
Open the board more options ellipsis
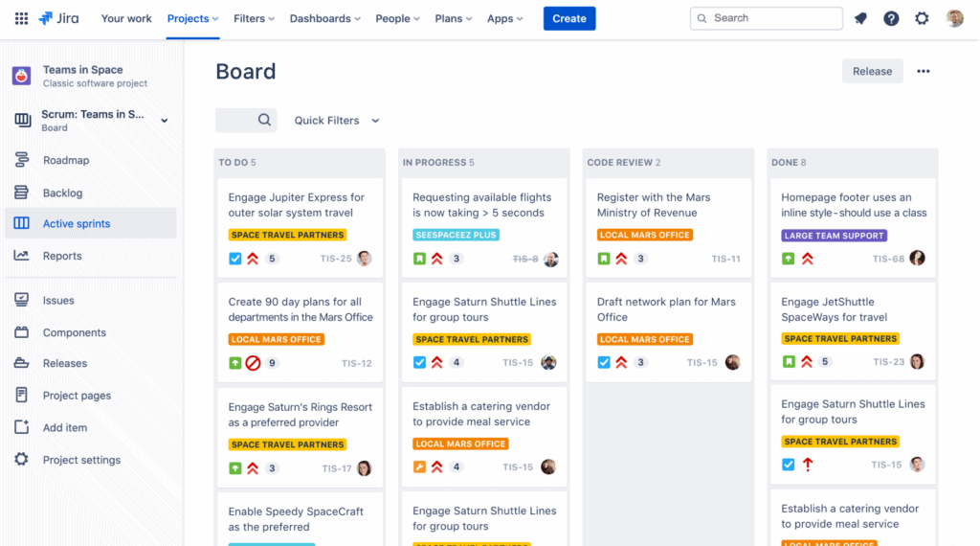(x=924, y=71)
